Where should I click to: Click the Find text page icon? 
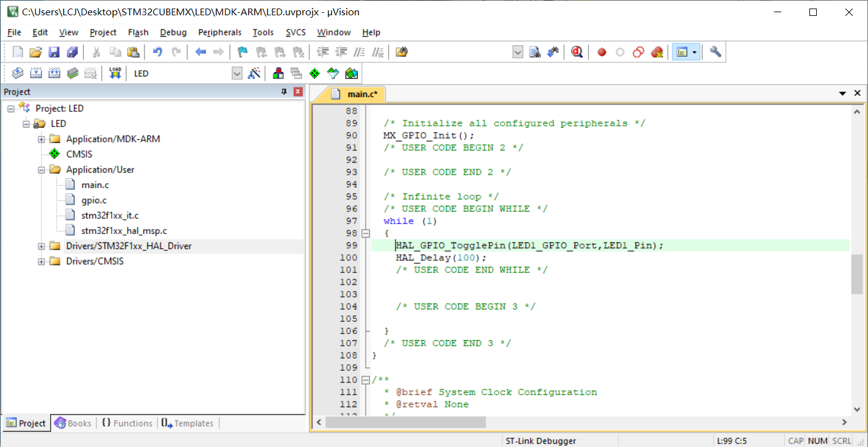click(x=535, y=52)
